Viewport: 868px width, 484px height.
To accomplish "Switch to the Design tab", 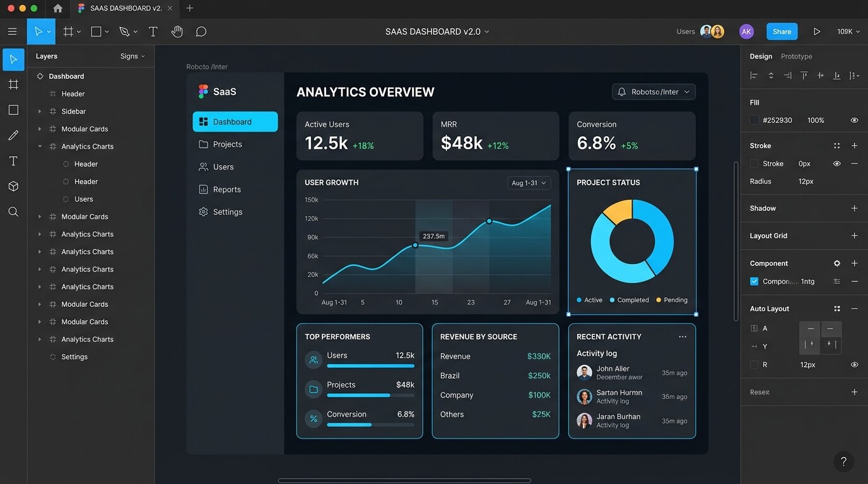I will pyautogui.click(x=761, y=56).
